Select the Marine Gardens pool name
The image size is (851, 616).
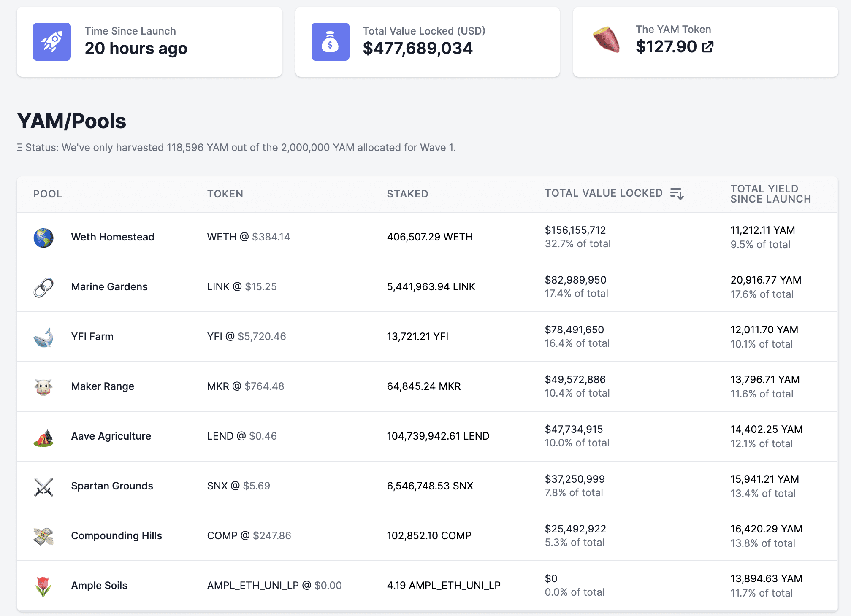click(109, 287)
